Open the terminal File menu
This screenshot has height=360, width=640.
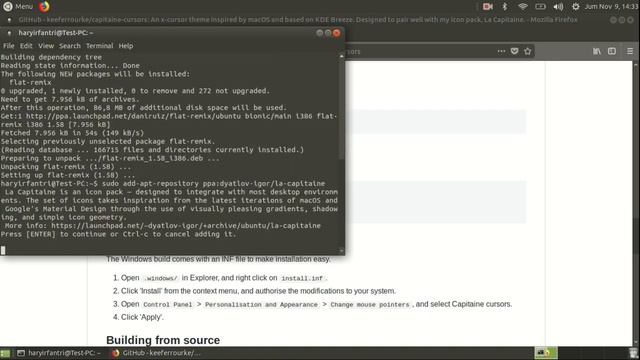pos(9,46)
